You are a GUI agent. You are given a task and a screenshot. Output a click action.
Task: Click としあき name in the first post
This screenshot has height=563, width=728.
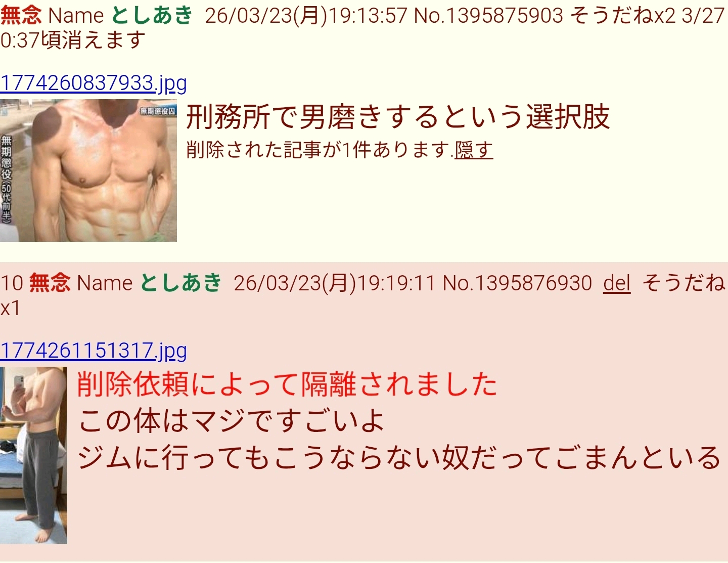(x=152, y=16)
